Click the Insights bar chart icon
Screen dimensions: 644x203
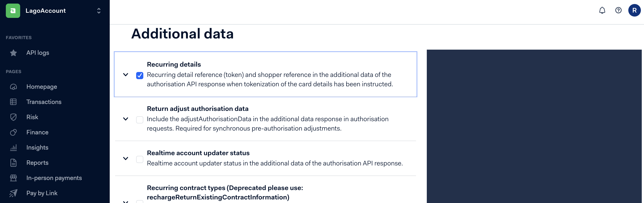coord(13,148)
